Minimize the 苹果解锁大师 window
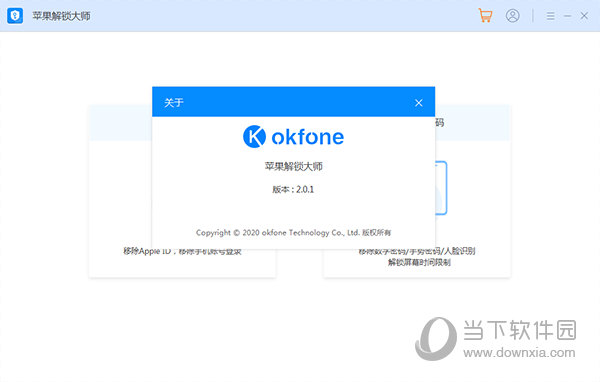 (x=567, y=16)
